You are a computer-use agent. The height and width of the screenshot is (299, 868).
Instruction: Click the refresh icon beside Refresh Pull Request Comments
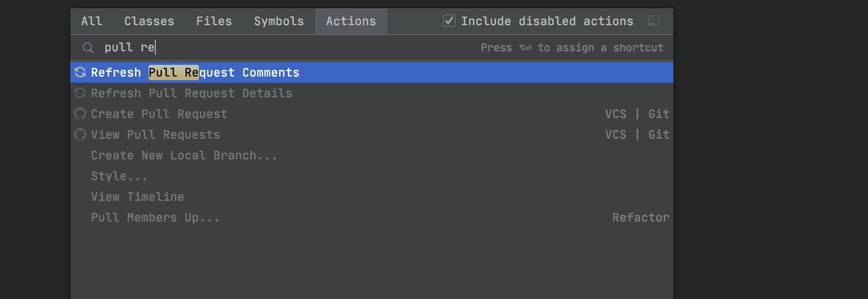coord(80,72)
